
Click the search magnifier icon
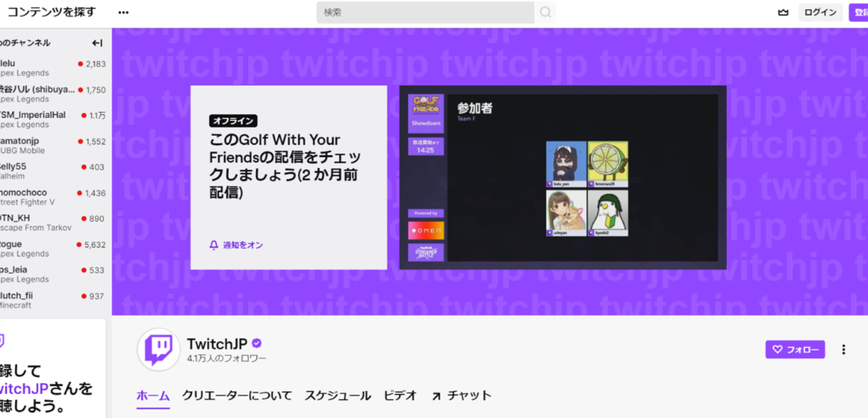(545, 12)
